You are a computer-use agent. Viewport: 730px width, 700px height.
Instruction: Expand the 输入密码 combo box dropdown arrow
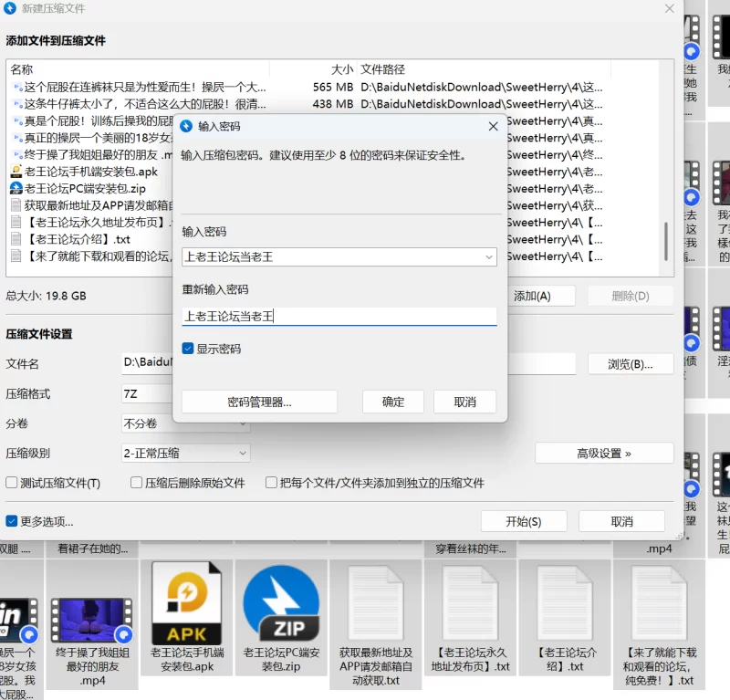pyautogui.click(x=489, y=257)
